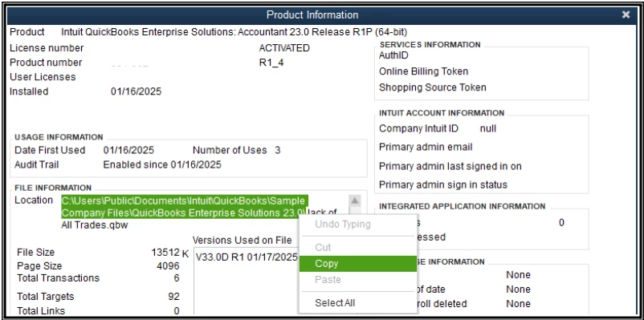
Task: Click the Intuit Account Information heading
Action: pos(442,113)
